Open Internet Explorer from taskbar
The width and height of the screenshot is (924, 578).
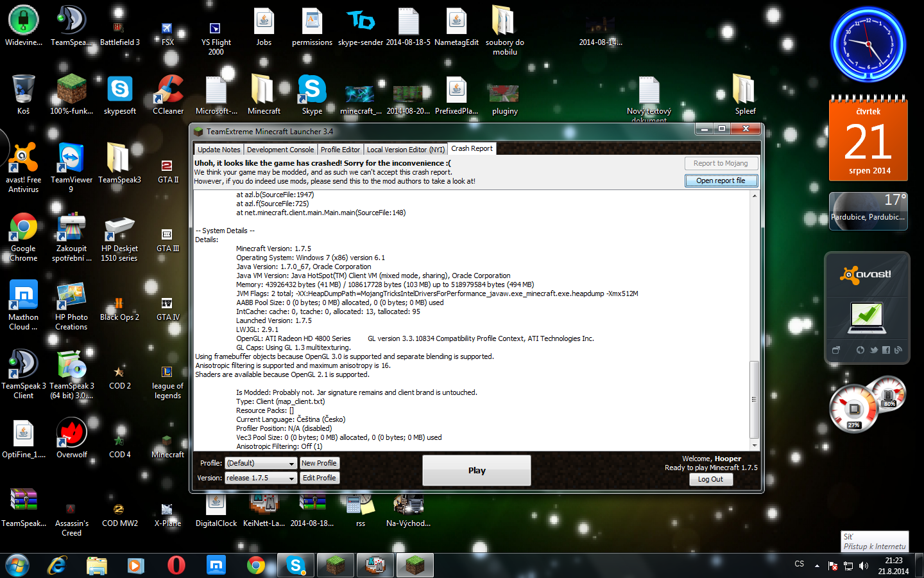(x=58, y=565)
